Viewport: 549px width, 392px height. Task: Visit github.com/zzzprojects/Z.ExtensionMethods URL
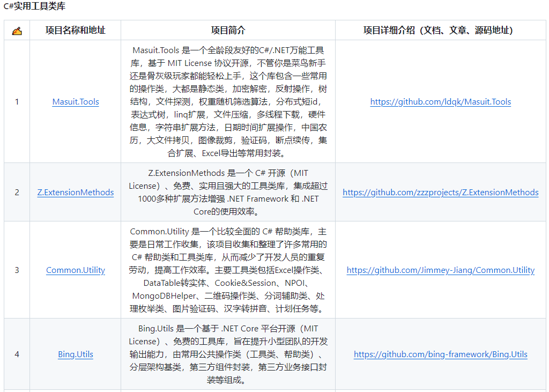[x=441, y=193]
